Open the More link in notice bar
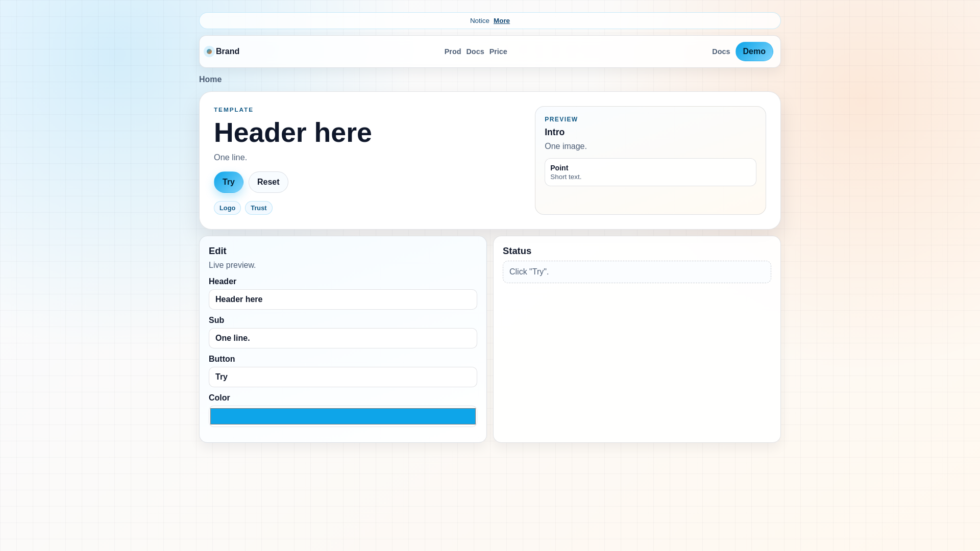The image size is (980, 551). 501,21
